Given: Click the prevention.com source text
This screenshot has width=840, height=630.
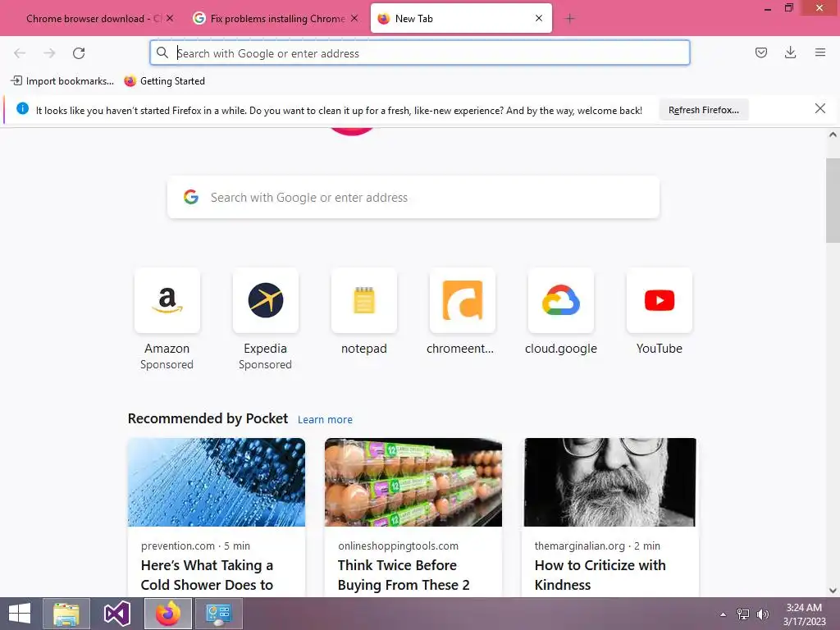Looking at the screenshot, I should click(178, 546).
